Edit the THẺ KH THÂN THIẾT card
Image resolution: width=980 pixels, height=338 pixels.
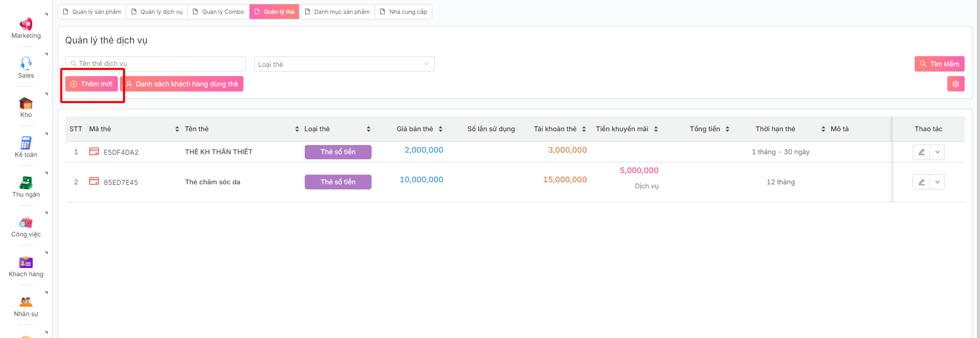coord(921,152)
